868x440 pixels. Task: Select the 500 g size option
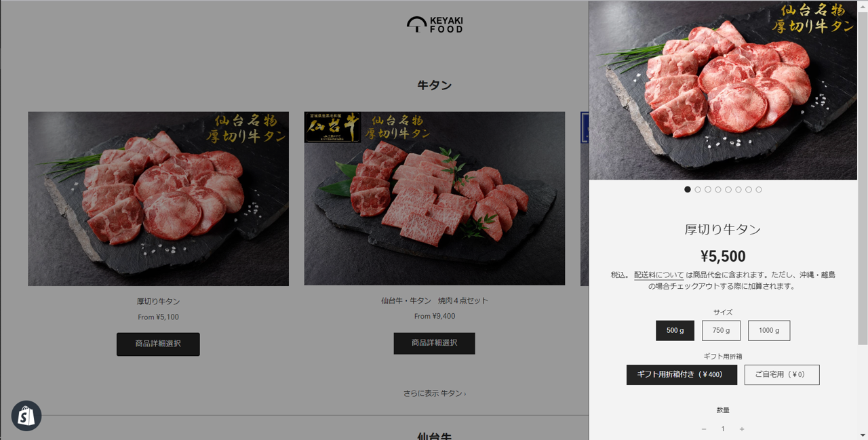click(x=675, y=331)
